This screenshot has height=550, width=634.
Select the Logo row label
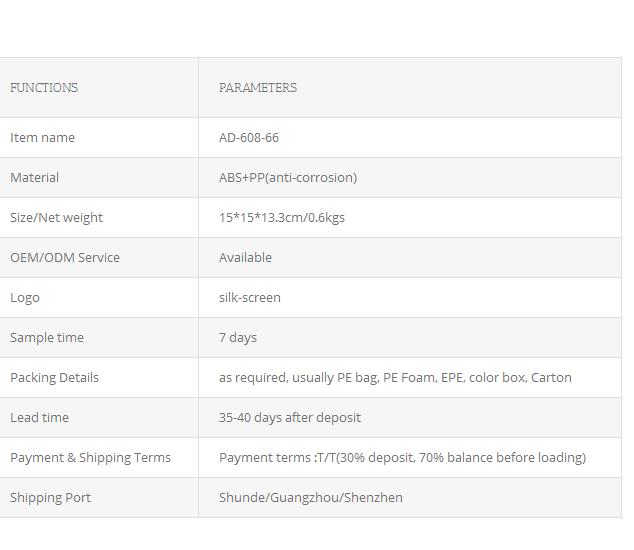click(25, 298)
